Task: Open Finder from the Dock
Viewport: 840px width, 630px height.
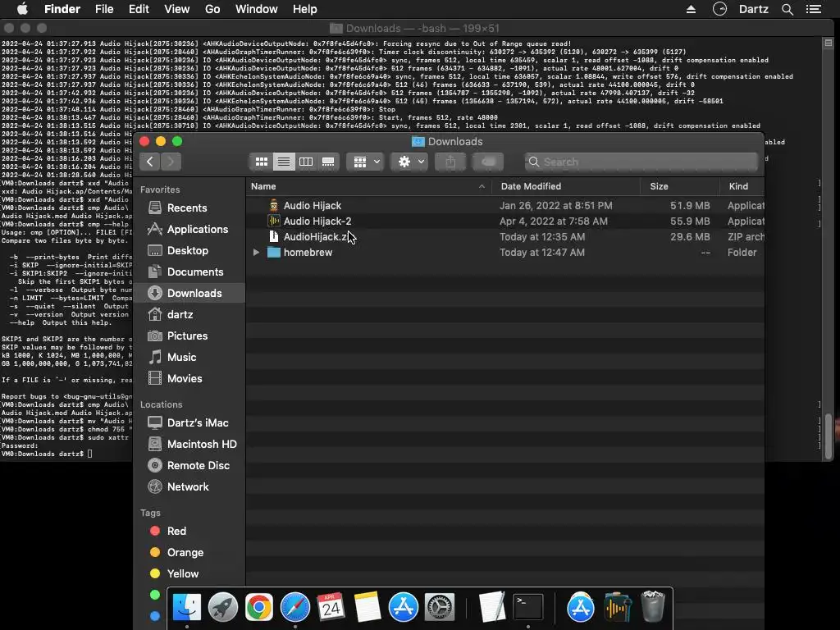Action: click(186, 607)
